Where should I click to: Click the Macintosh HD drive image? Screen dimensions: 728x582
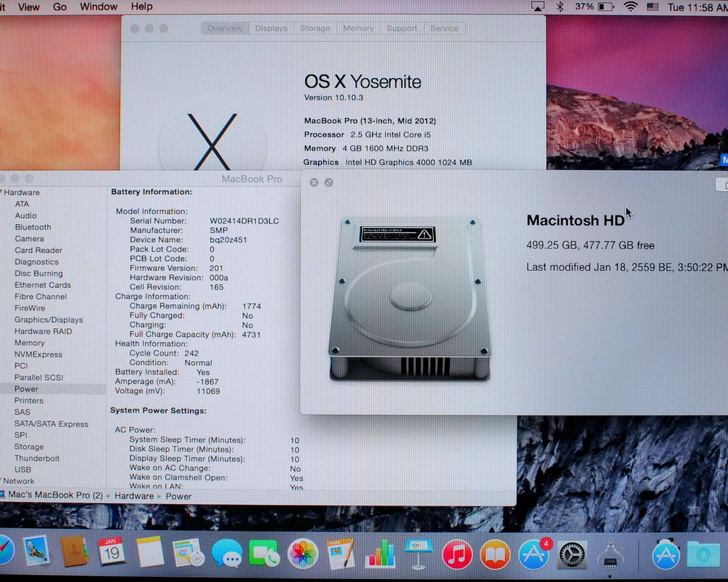tap(409, 299)
